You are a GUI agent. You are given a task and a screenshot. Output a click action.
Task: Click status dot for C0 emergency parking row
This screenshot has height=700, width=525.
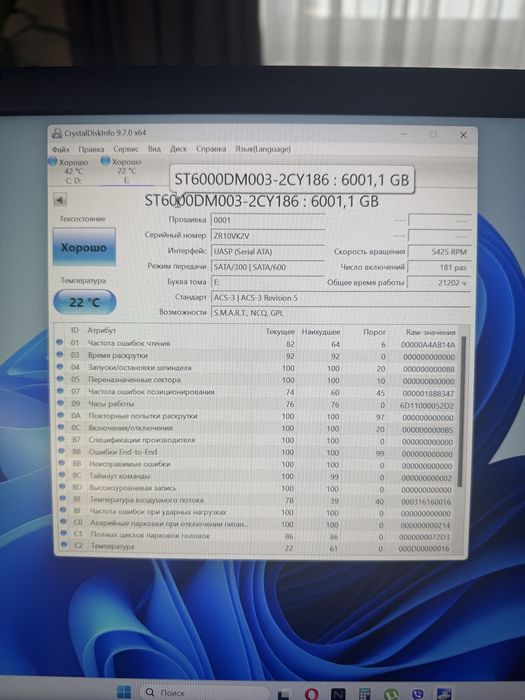[x=63, y=521]
